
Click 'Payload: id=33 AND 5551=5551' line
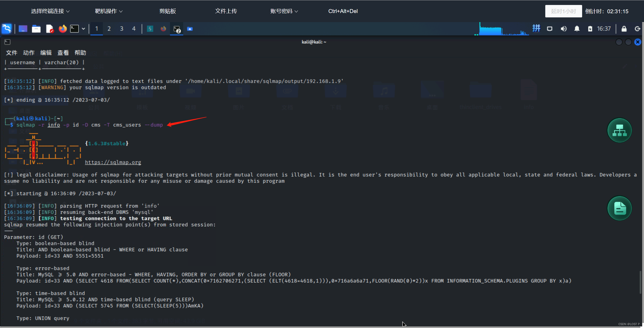60,256
